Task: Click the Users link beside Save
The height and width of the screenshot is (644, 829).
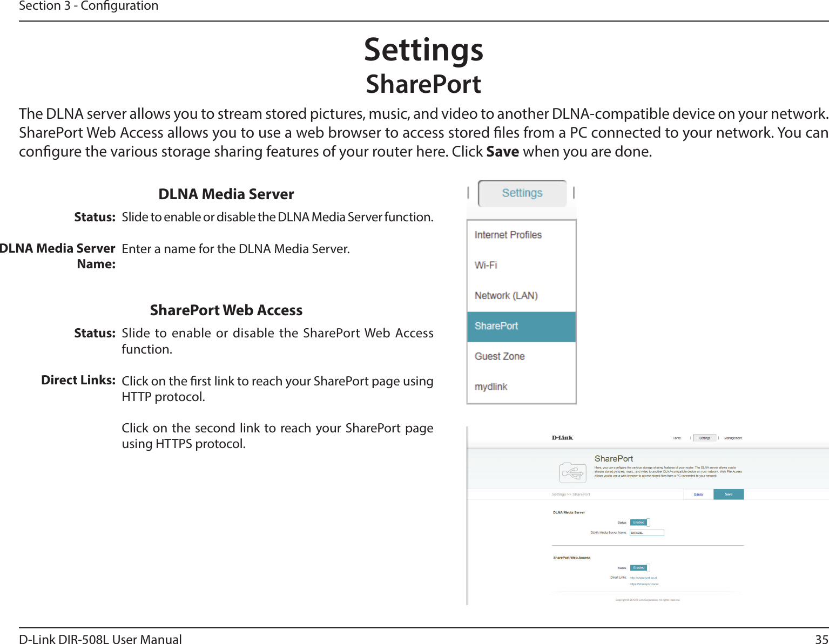Action: tap(698, 494)
